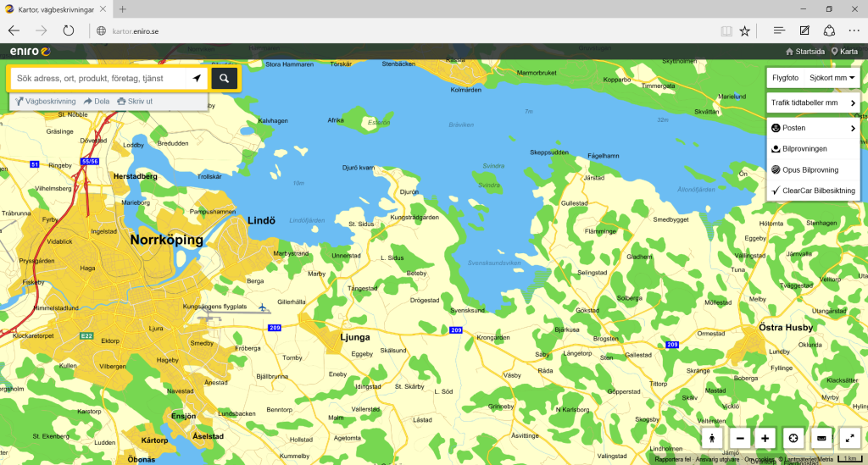Toggle fullscreen map view
Viewport: 868px width, 465px height.
pyautogui.click(x=849, y=439)
